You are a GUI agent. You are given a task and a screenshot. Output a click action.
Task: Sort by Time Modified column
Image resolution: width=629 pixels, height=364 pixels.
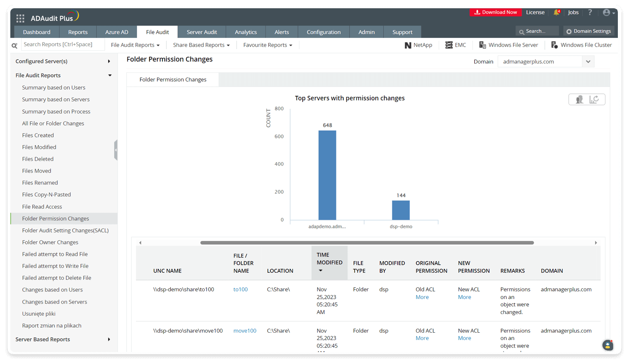[329, 262]
